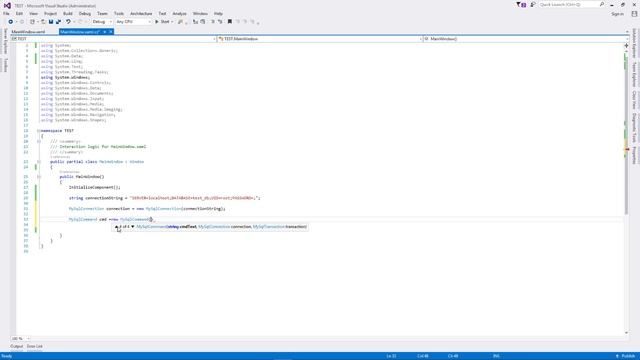Screen dimensions: 640x360
Task: Collapse the namespace TEST block
Action: tap(39, 131)
